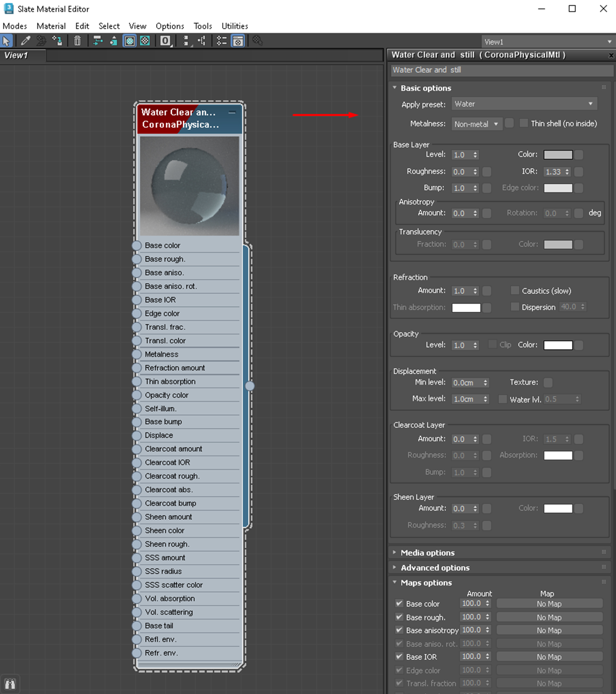
Task: Click Displace input socket on node
Action: (x=136, y=436)
